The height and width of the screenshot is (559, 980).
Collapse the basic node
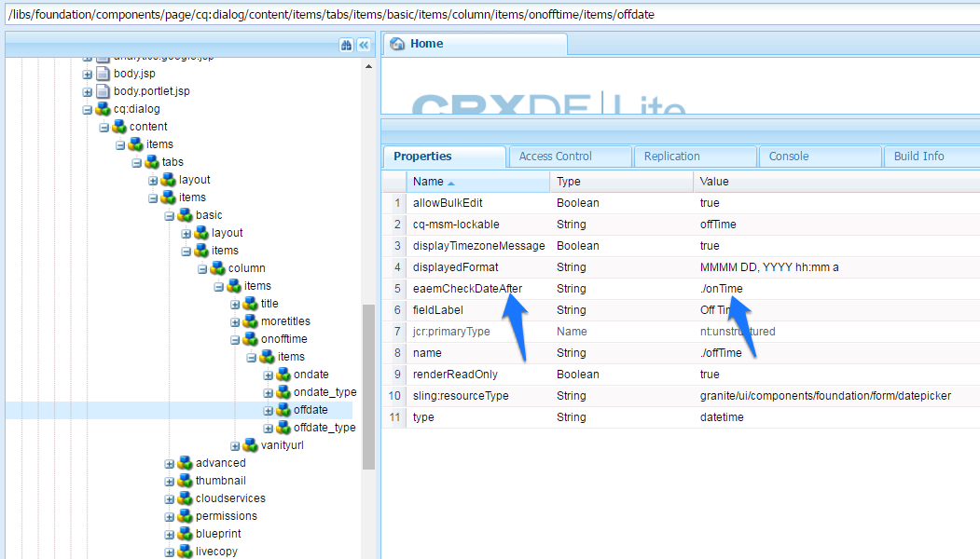point(170,216)
